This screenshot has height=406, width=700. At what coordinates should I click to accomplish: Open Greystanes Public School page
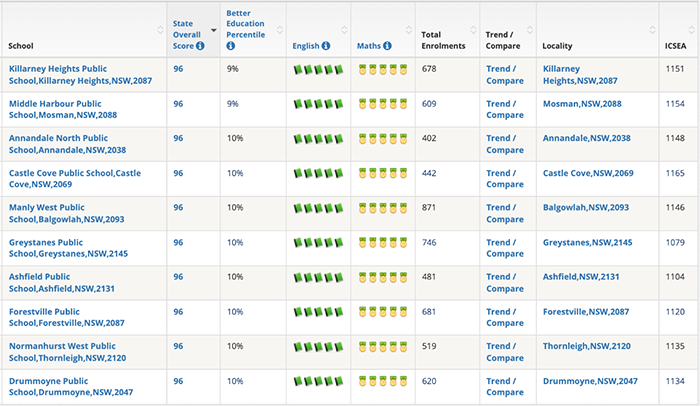[x=68, y=248]
